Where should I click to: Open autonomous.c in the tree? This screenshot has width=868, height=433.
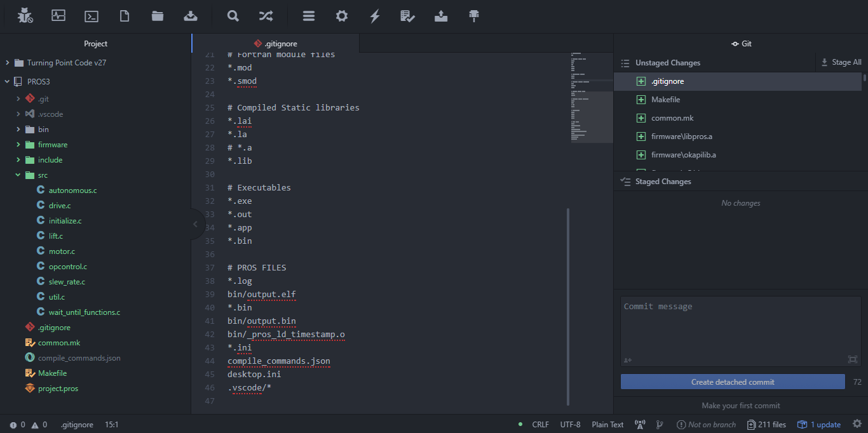72,190
